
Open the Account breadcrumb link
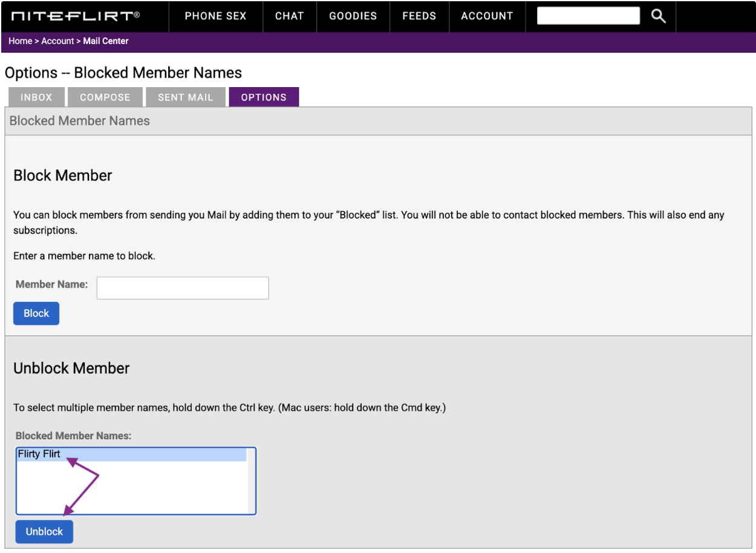[x=57, y=41]
